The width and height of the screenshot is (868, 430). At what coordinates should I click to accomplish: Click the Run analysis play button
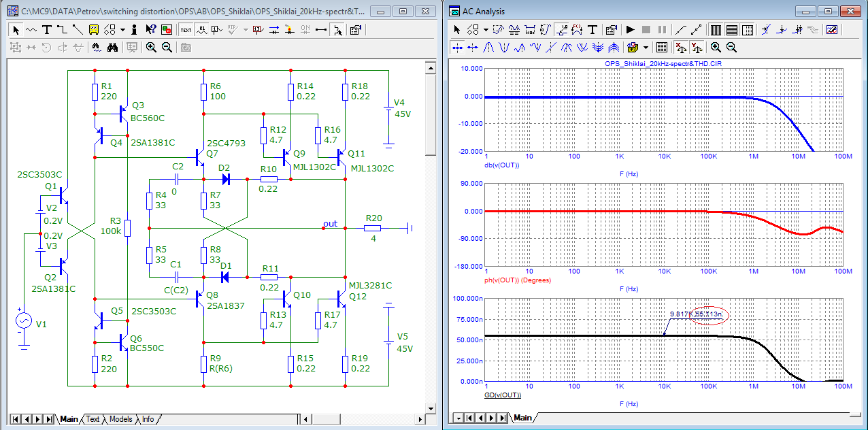[630, 30]
